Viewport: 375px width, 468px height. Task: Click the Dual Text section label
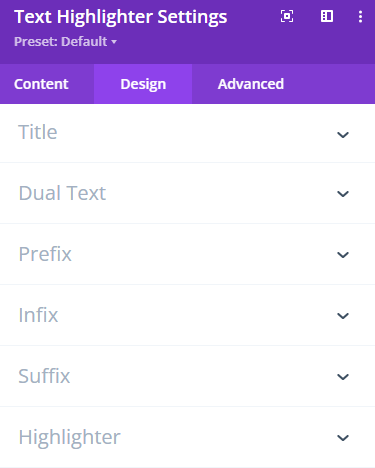pos(62,193)
